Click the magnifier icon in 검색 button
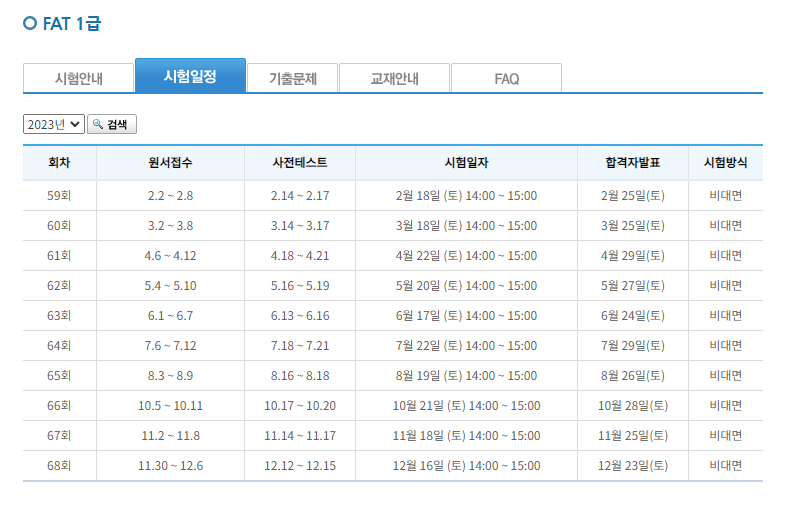This screenshot has height=519, width=790. pos(98,123)
